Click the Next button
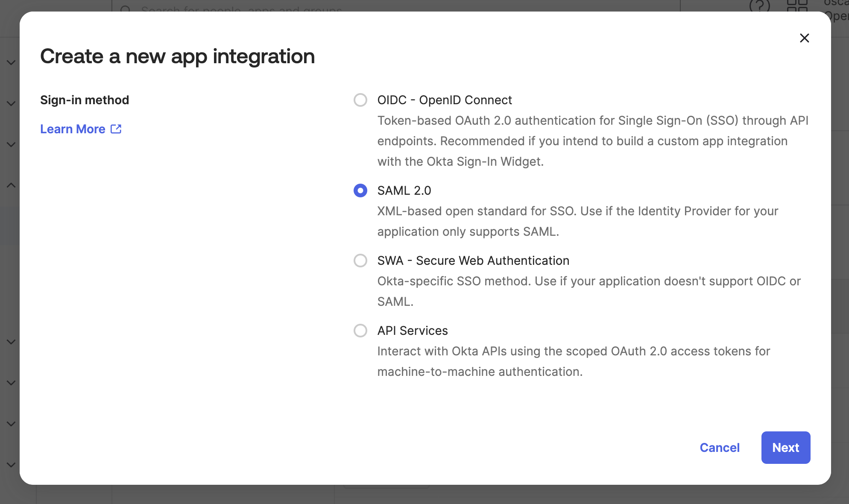This screenshot has height=504, width=849. (786, 448)
